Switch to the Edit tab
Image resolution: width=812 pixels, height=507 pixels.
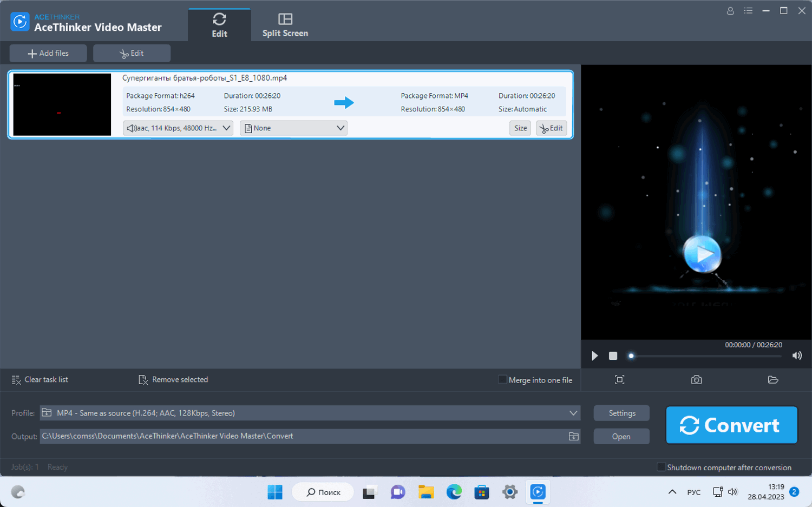tap(219, 25)
